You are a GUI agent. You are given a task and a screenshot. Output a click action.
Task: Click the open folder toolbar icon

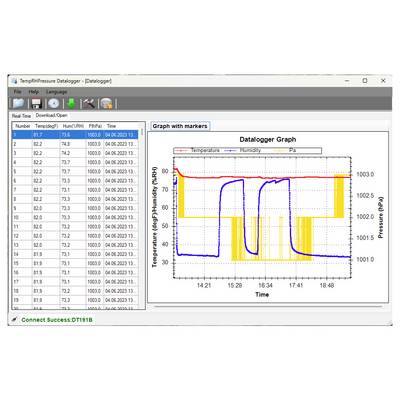point(18,103)
